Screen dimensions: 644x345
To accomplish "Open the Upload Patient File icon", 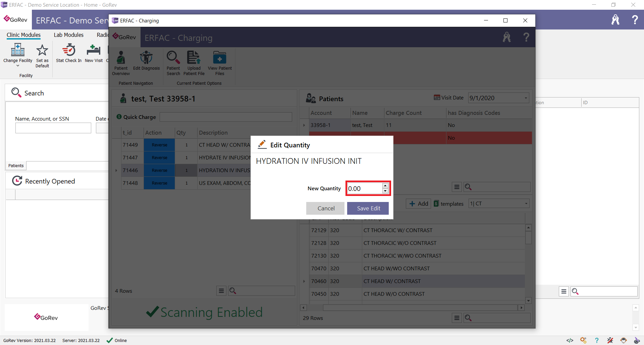I will (194, 57).
